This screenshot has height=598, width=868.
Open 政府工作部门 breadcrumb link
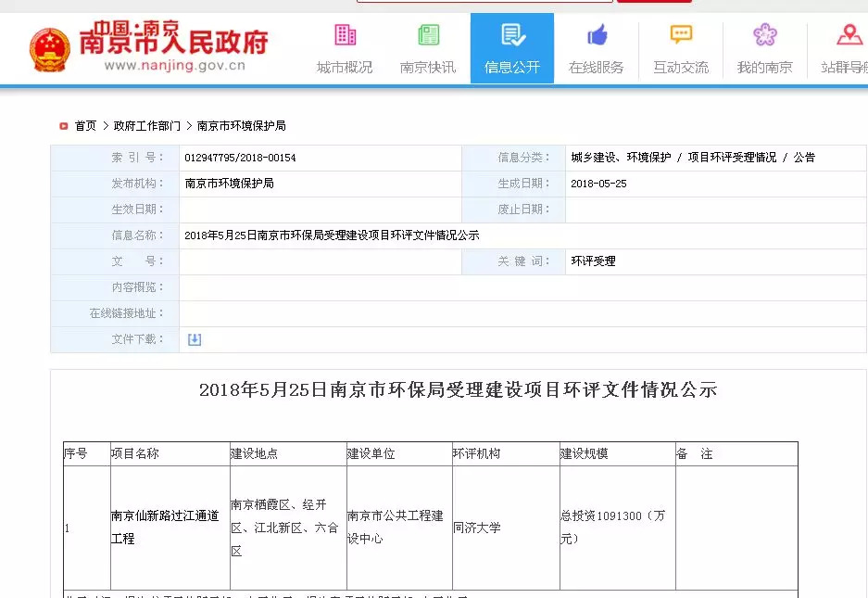point(146,126)
